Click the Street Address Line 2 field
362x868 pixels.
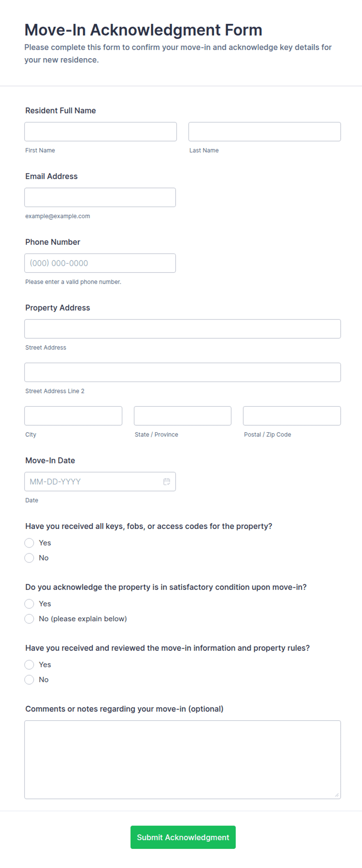tap(183, 372)
